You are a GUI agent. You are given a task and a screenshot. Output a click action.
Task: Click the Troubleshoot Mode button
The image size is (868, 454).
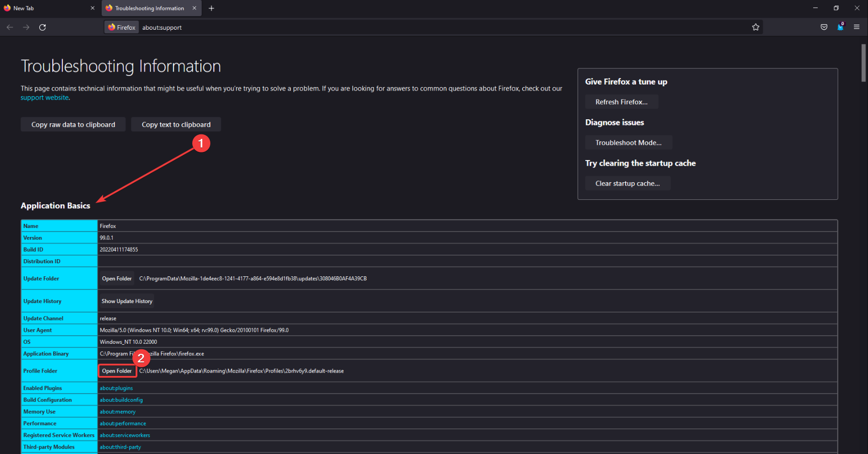click(628, 142)
